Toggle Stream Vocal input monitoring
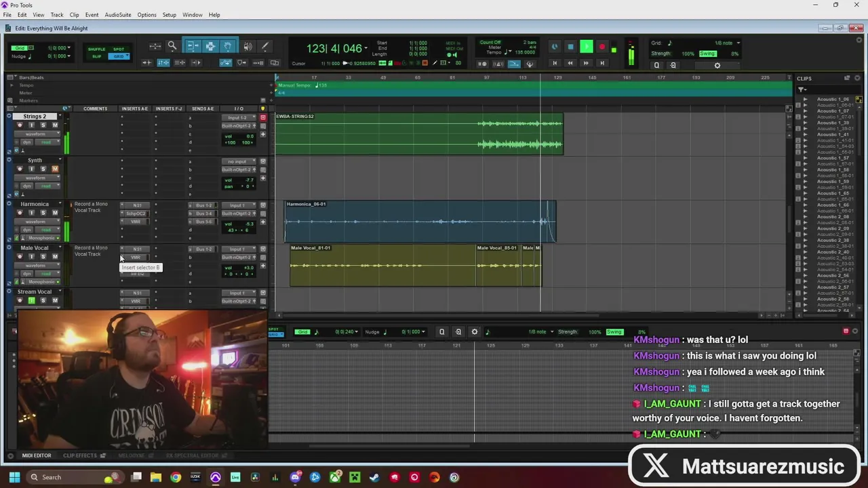This screenshot has width=868, height=488. tap(31, 300)
